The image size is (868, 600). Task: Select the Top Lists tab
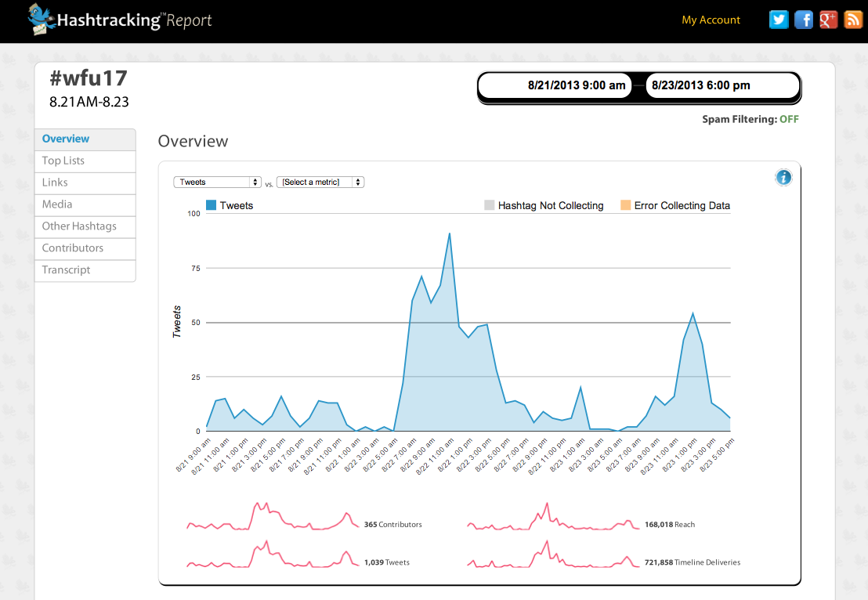63,161
